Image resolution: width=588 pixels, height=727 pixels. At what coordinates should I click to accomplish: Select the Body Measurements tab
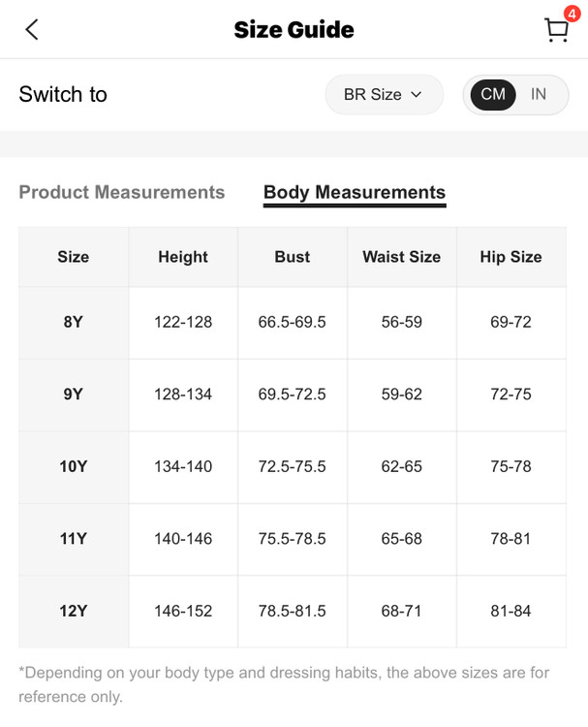pos(355,192)
